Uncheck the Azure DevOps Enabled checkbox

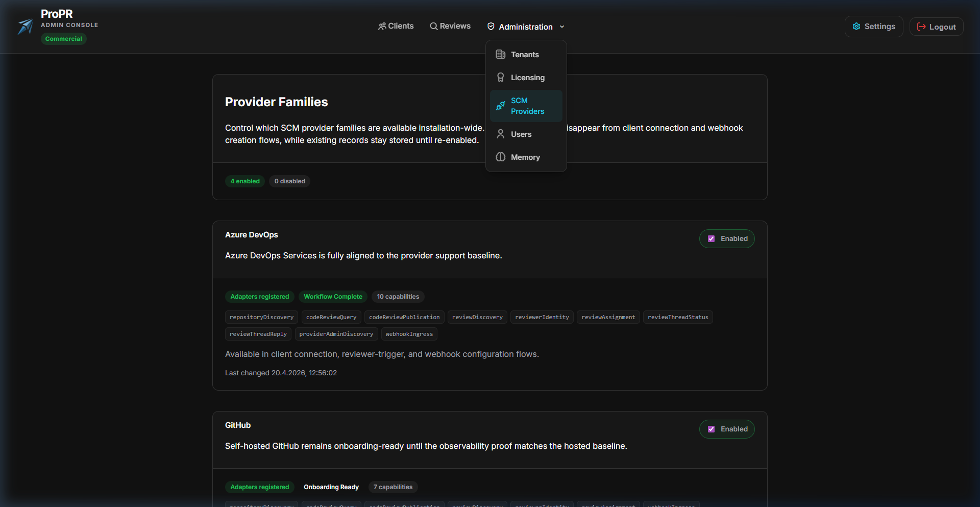(711, 238)
